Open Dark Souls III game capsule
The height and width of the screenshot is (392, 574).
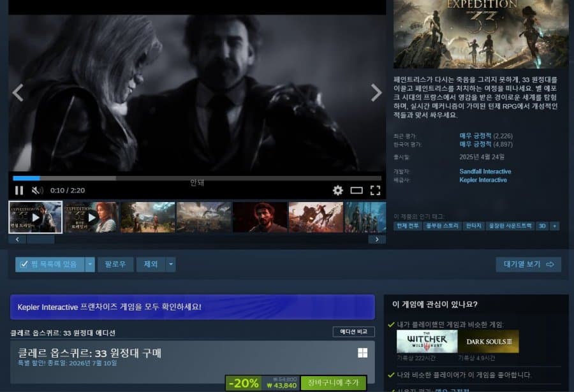point(489,342)
